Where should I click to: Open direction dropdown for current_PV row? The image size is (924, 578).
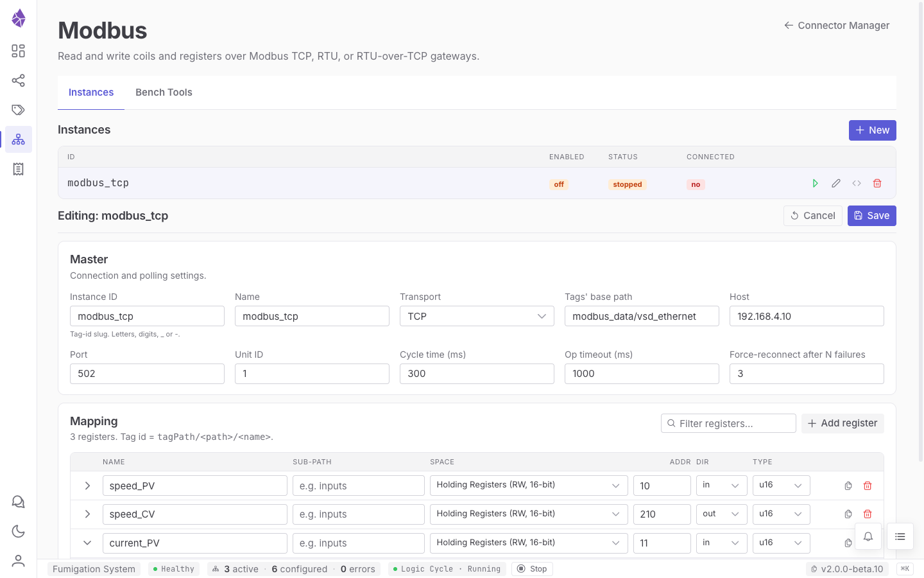(721, 543)
